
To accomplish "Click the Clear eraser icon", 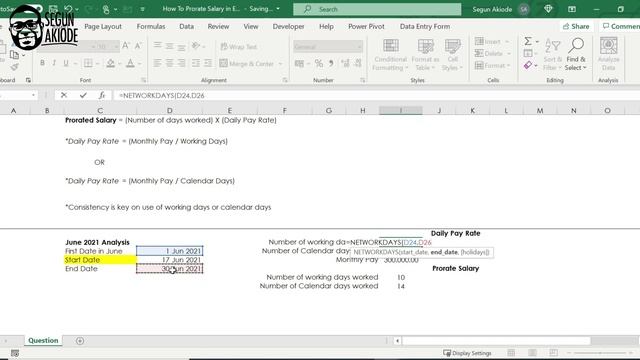I will coord(528,65).
